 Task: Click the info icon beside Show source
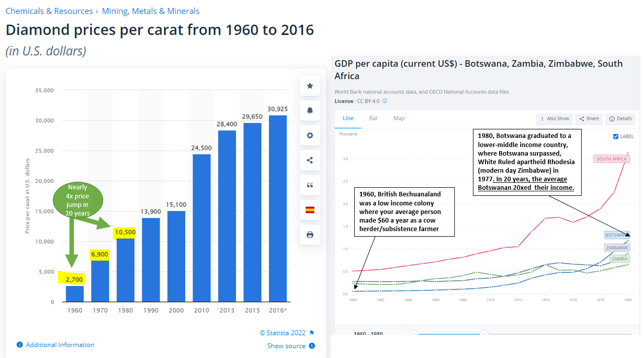pyautogui.click(x=312, y=346)
